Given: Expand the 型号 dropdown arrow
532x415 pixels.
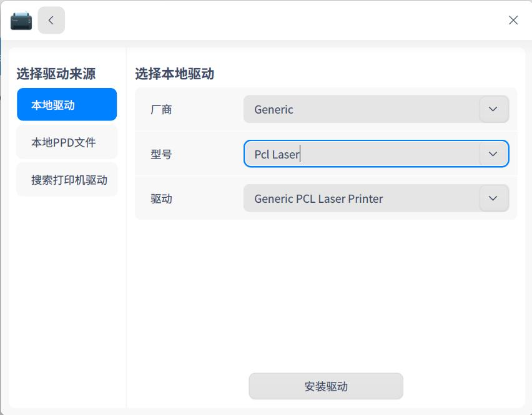Looking at the screenshot, I should pos(494,154).
